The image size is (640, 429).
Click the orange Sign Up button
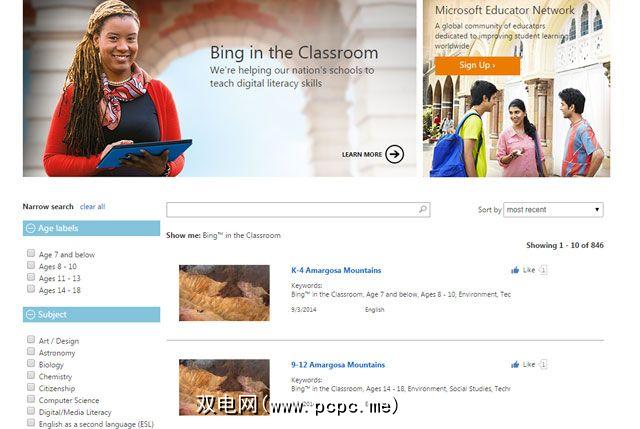(477, 65)
